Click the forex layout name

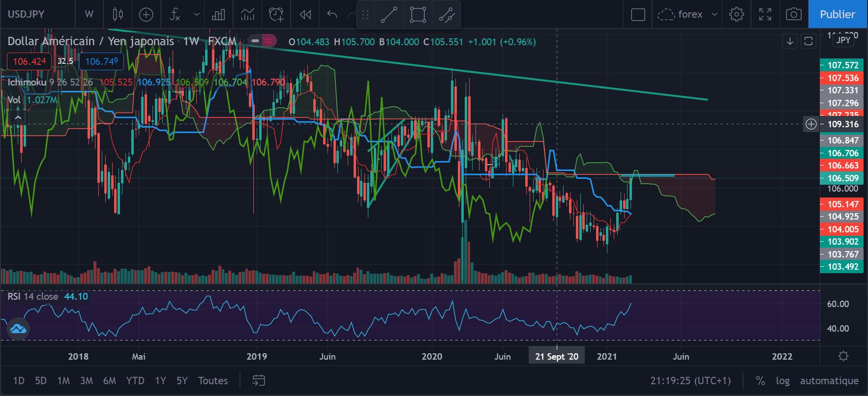click(690, 15)
